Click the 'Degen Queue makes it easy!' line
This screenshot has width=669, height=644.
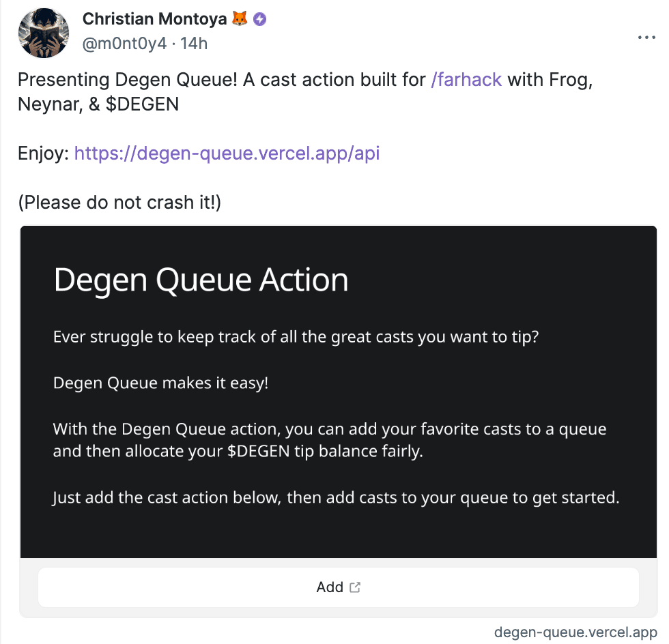click(x=160, y=383)
